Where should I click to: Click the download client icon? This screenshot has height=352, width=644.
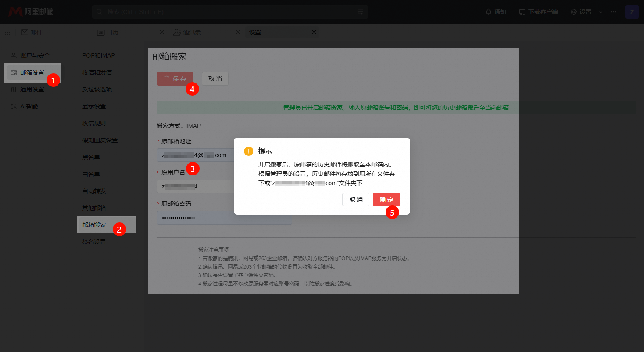pyautogui.click(x=522, y=12)
